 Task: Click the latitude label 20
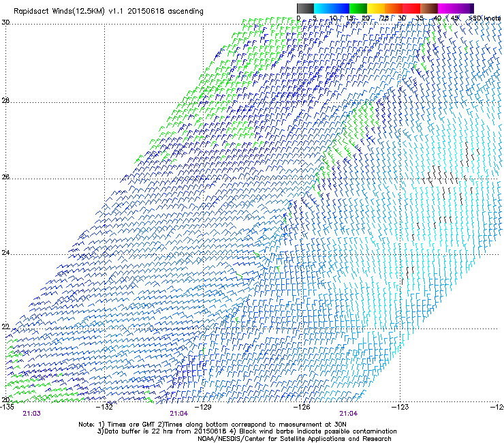click(x=5, y=400)
